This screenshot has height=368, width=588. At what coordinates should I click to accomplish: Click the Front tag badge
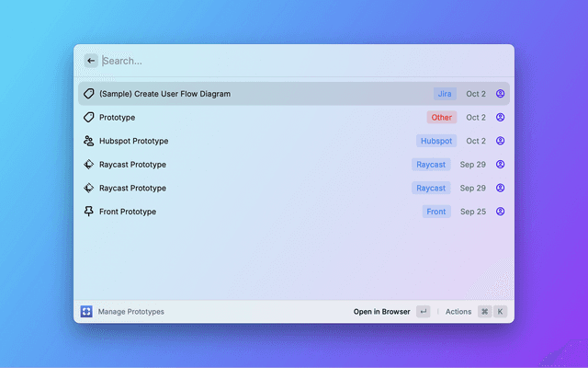(436, 212)
